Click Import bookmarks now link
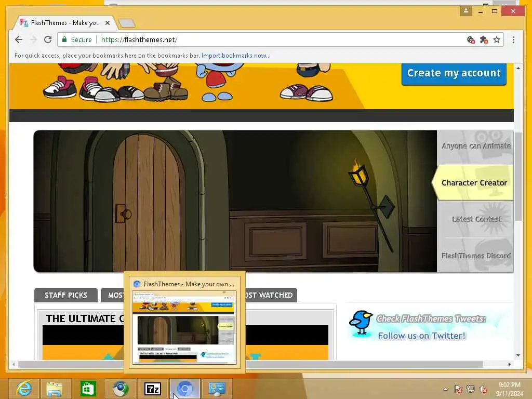Viewport: 532px width, 399px height. (236, 56)
